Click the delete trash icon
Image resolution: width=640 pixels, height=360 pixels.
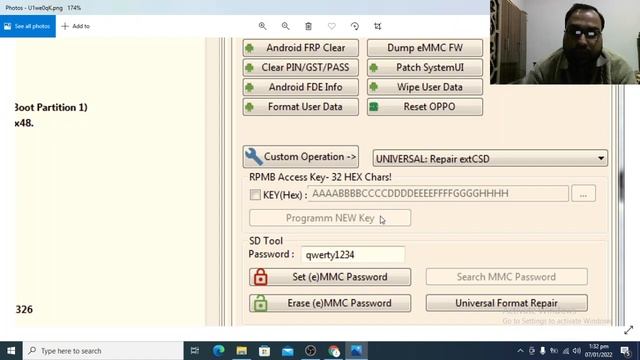click(309, 26)
